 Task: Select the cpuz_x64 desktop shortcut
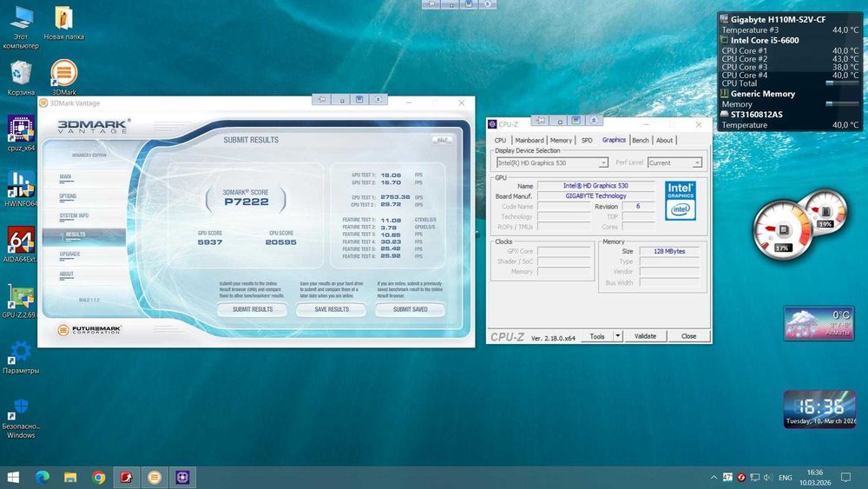click(x=21, y=134)
